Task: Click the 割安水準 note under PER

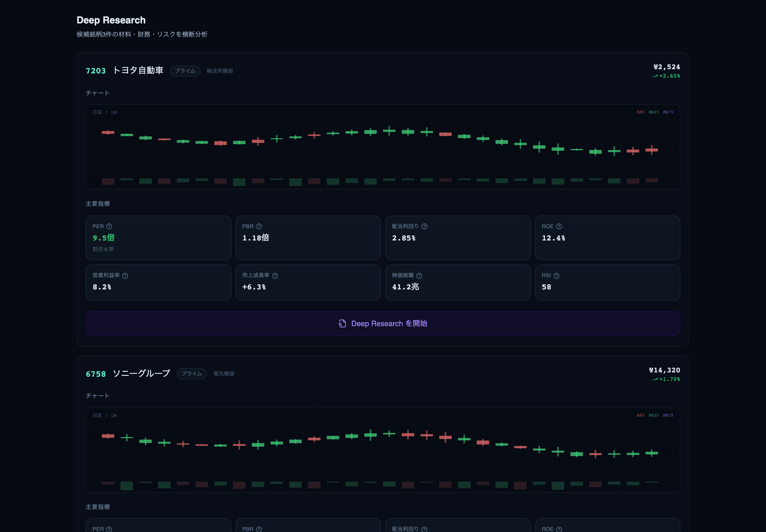Action: click(103, 249)
